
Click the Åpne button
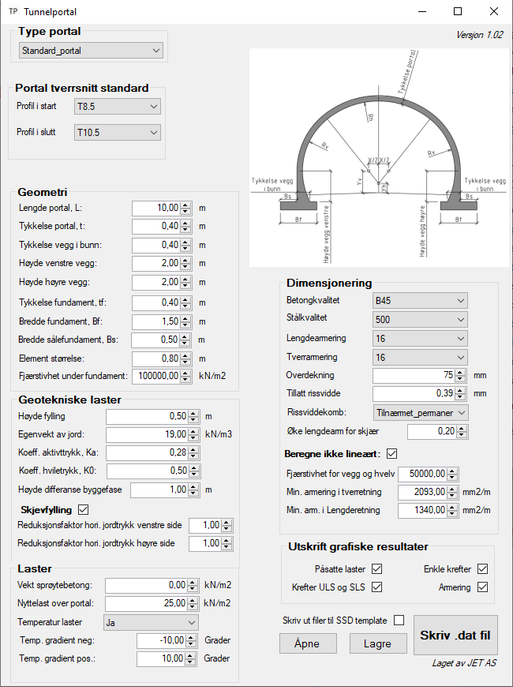pos(308,644)
